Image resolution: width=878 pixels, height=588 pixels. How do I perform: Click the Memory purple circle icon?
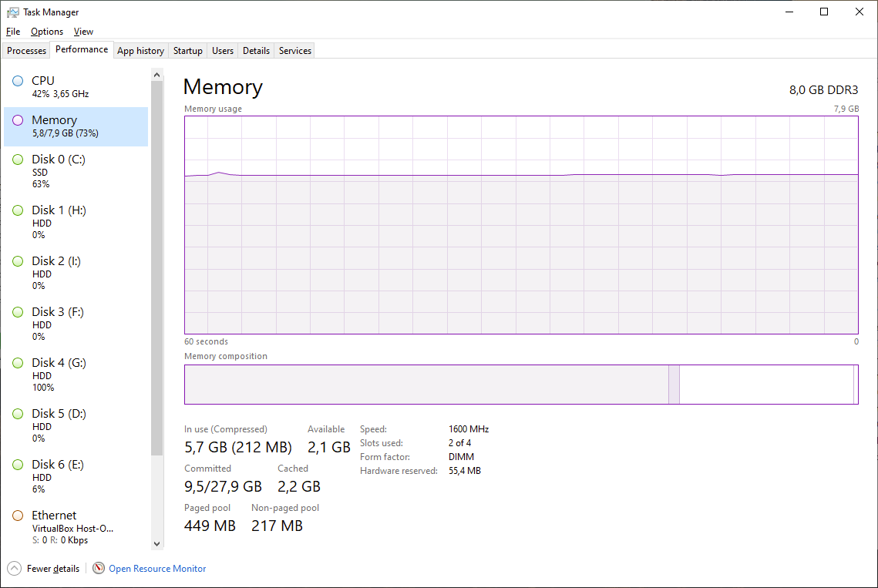pos(18,120)
